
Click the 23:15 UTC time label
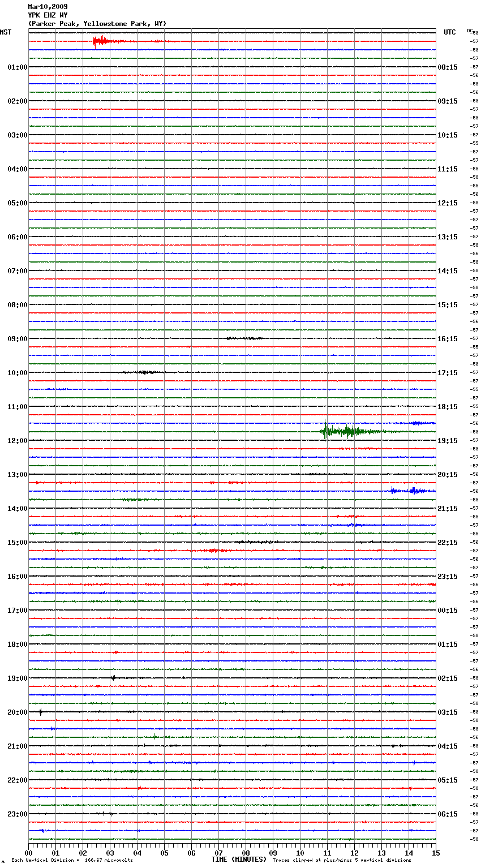pyautogui.click(x=448, y=577)
